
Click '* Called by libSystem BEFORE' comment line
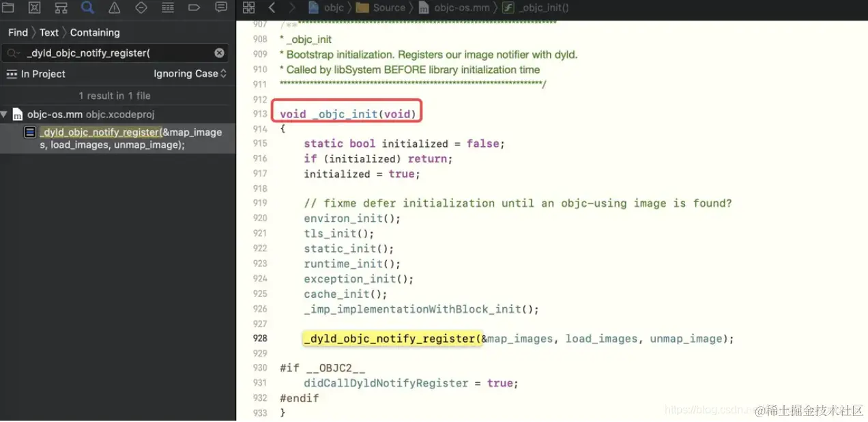409,70
